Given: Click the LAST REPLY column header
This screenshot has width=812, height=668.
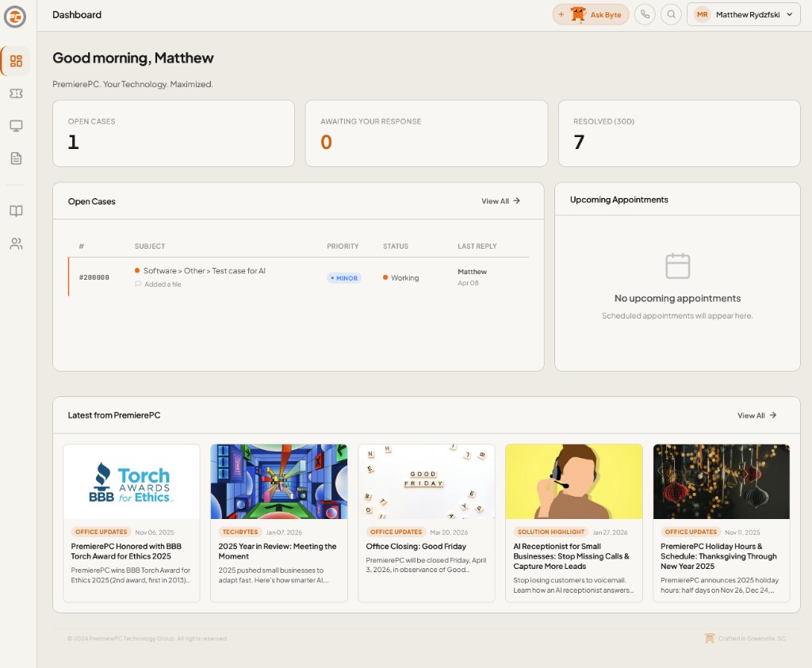Looking at the screenshot, I should point(477,246).
